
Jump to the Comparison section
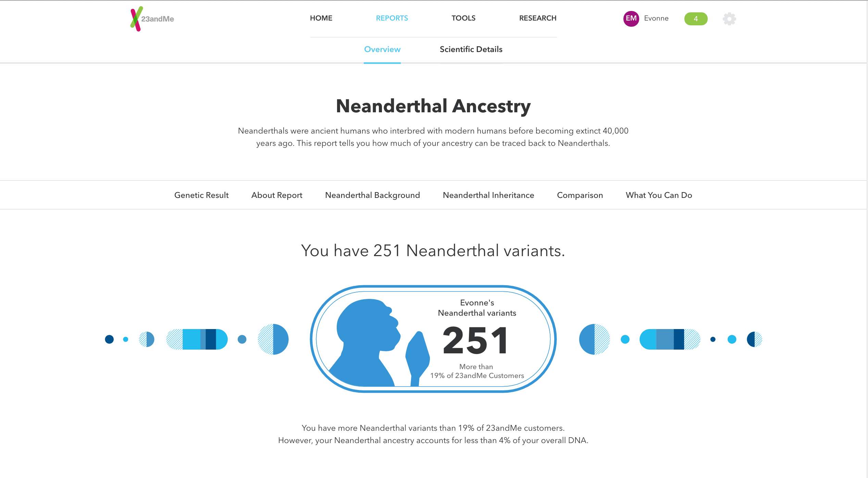(580, 195)
